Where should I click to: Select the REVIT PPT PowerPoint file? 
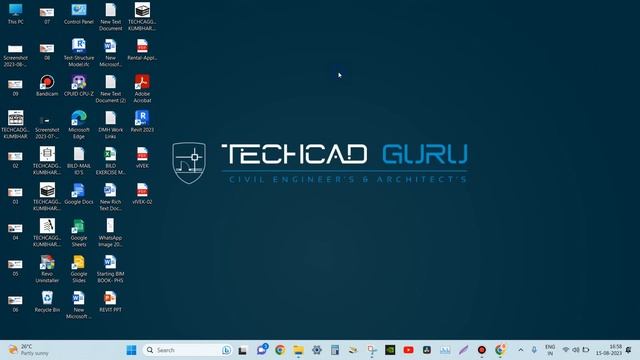[110, 302]
